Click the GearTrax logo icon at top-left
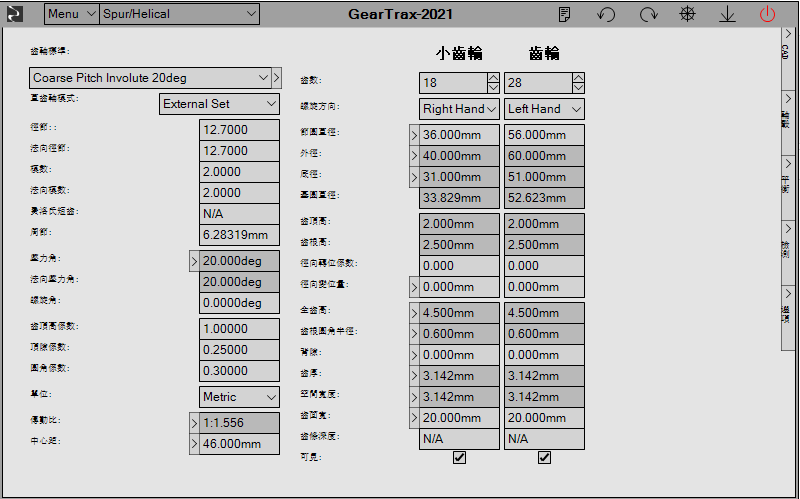The image size is (800, 499). click(x=15, y=14)
